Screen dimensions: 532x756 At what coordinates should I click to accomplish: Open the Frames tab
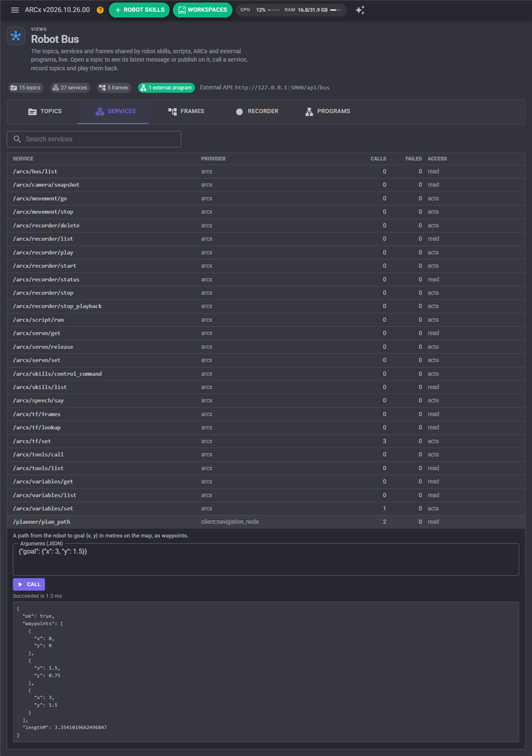tap(186, 112)
